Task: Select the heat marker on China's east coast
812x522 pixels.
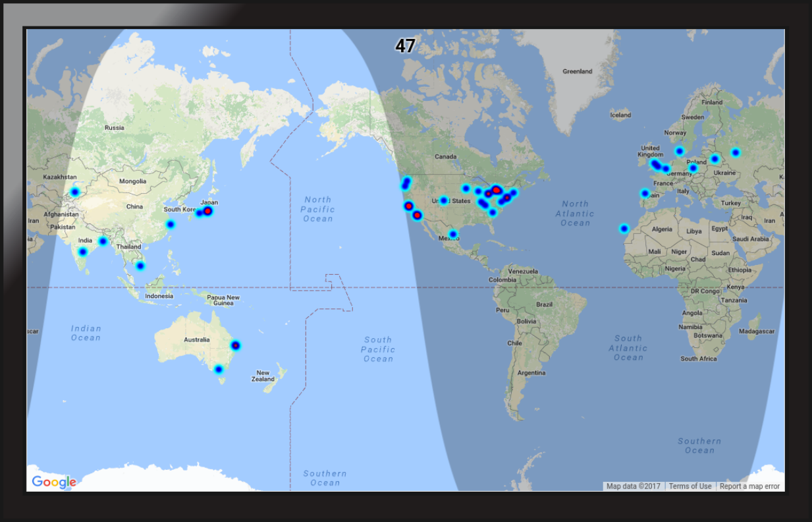Action: [x=170, y=224]
